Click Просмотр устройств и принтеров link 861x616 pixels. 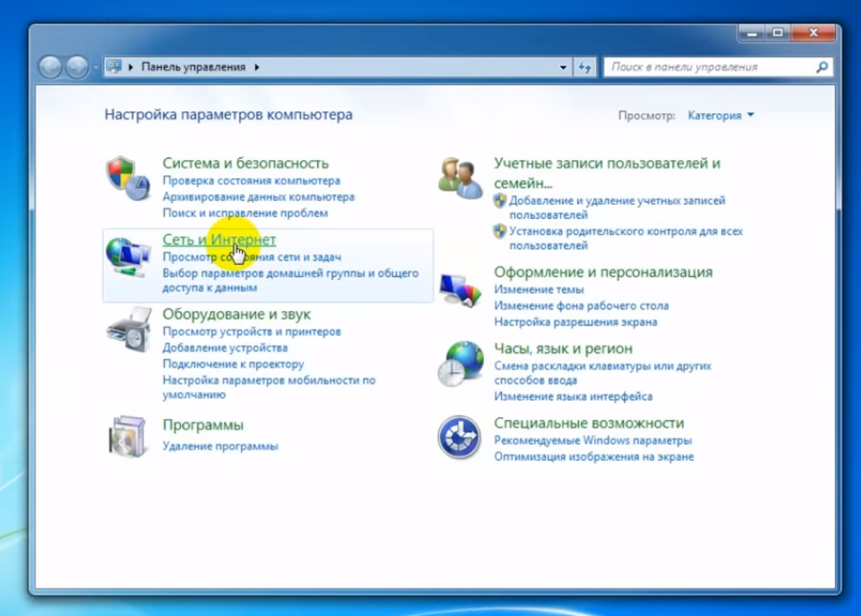coord(251,331)
